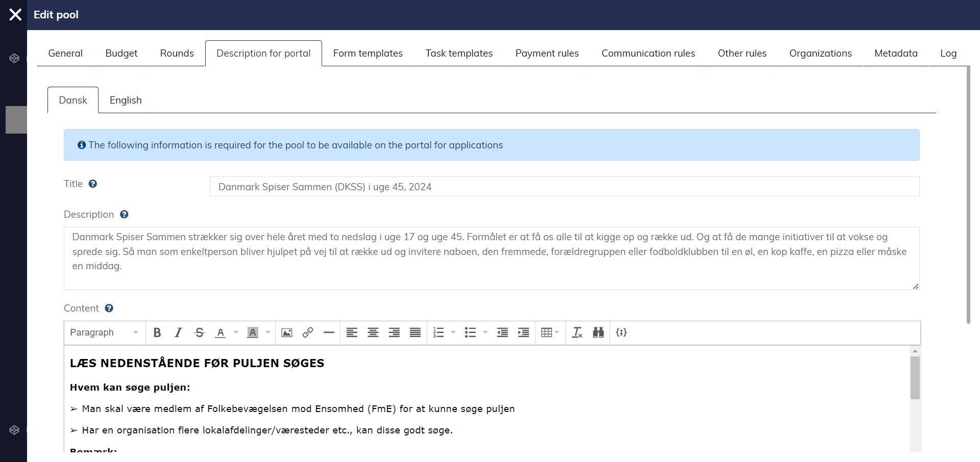Toggle bold formatting in the editor

point(157,332)
